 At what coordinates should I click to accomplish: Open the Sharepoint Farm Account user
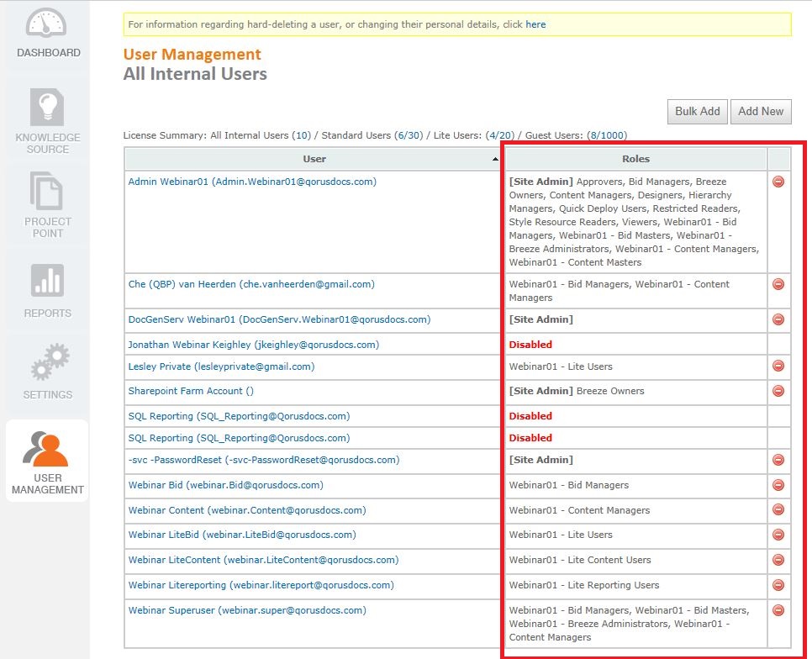click(x=191, y=391)
